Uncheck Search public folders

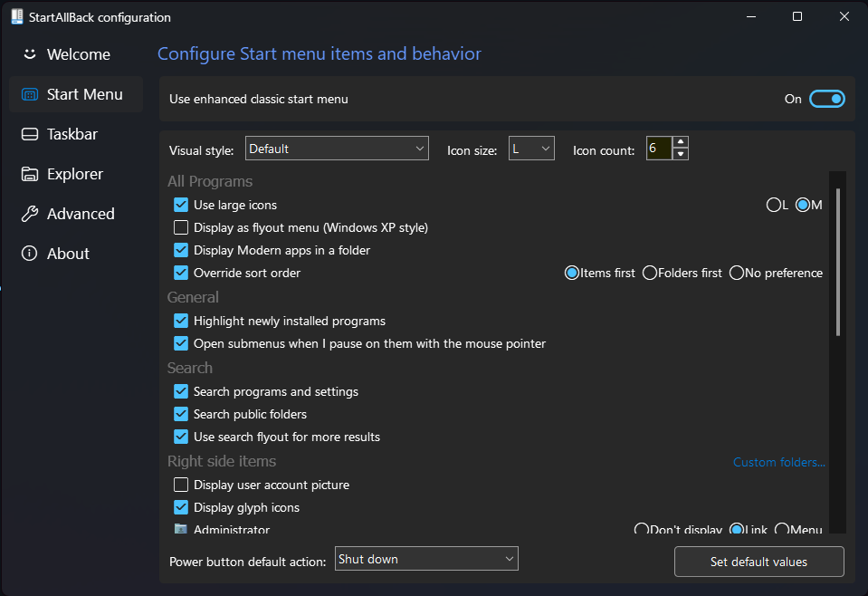(181, 413)
